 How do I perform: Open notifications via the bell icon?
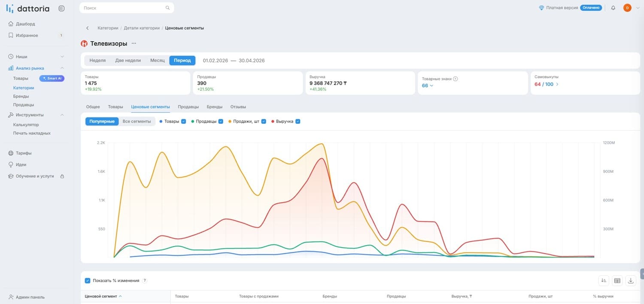coord(613,8)
